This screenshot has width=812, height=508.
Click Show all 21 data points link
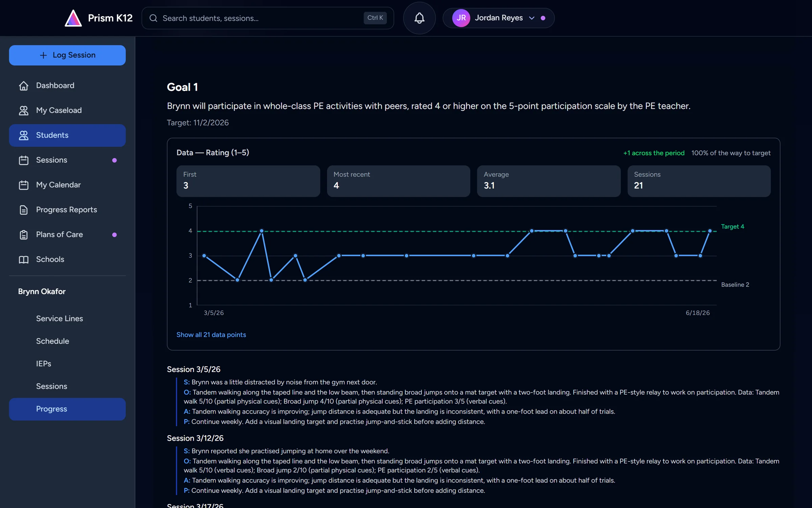[211, 335]
